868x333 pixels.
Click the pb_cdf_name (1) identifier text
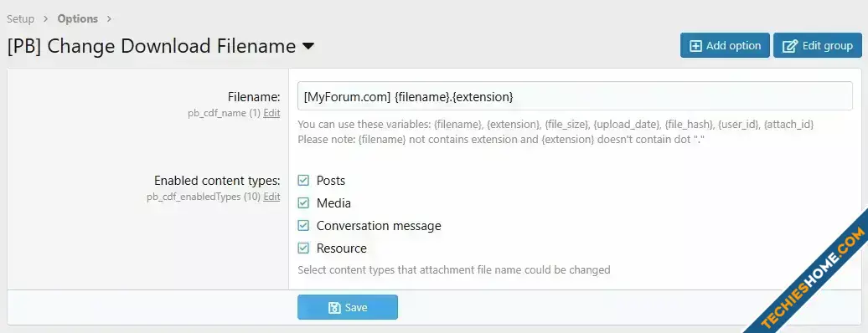pyautogui.click(x=225, y=113)
